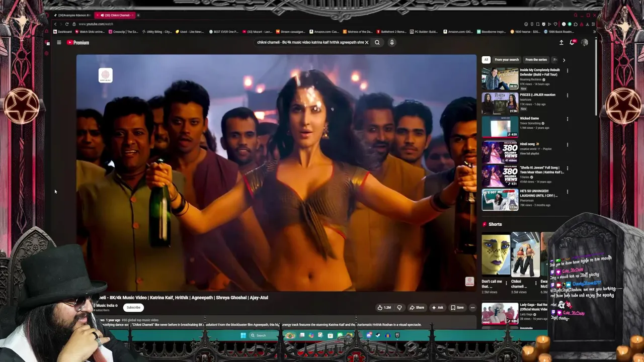Show more filter chips with right arrow
Image resolution: width=644 pixels, height=362 pixels.
coord(563,60)
